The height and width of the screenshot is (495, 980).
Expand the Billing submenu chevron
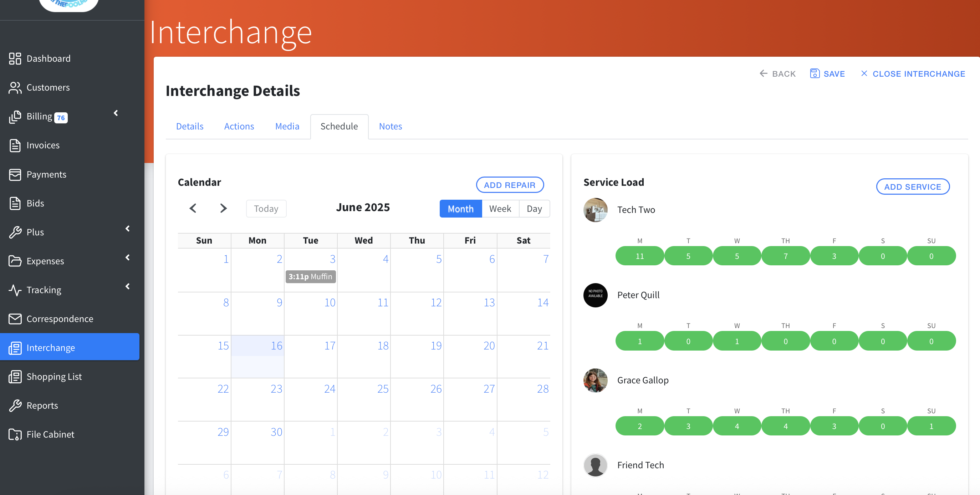click(x=116, y=113)
